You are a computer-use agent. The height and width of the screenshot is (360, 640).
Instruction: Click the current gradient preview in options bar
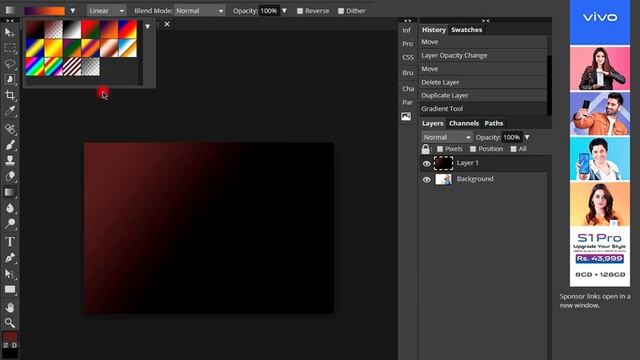pos(44,11)
